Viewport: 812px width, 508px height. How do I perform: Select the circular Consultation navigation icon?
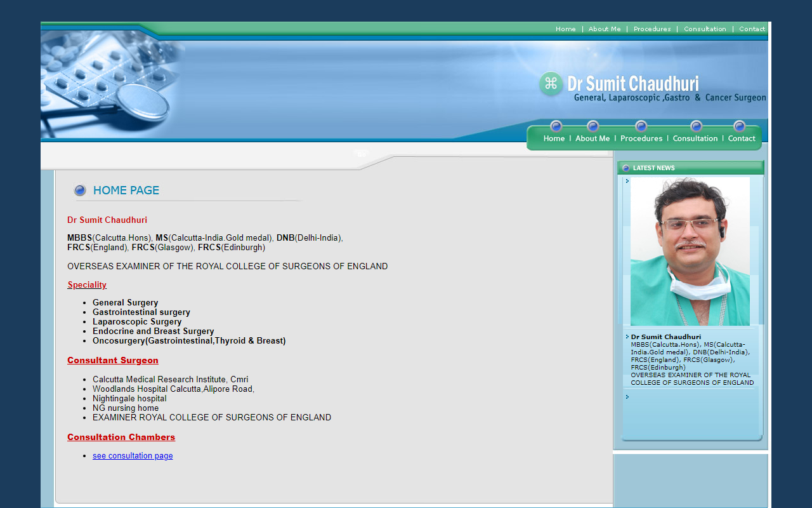[x=696, y=125]
